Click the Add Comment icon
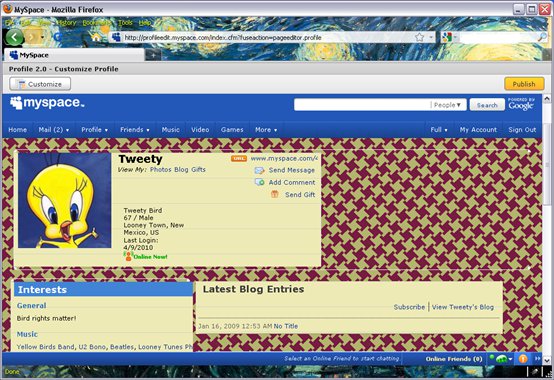This screenshot has width=554, height=380. (260, 182)
